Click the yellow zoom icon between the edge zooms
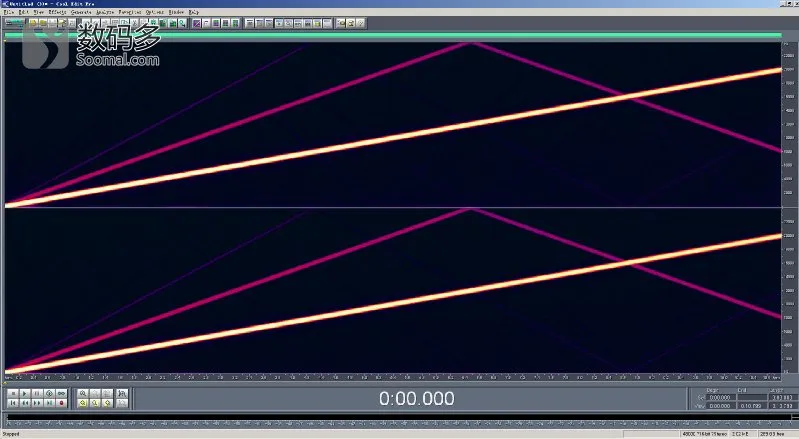Screen dimensions: 799x439 tap(95, 403)
